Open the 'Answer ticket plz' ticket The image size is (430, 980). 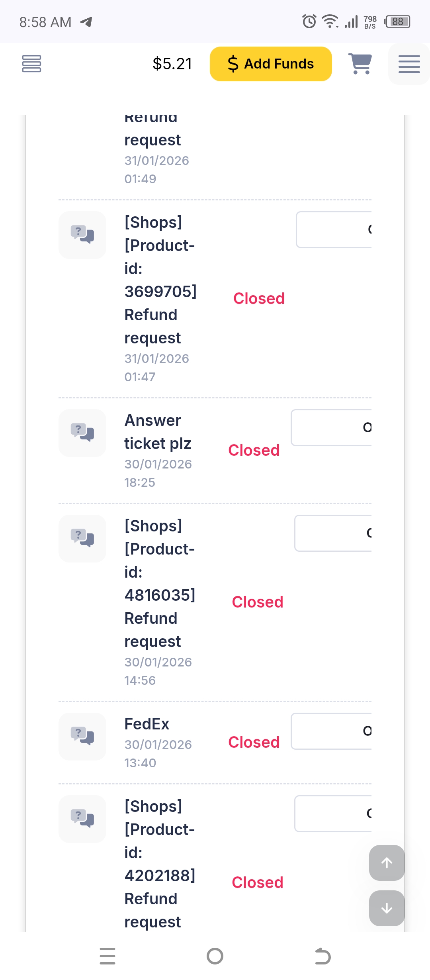click(158, 432)
